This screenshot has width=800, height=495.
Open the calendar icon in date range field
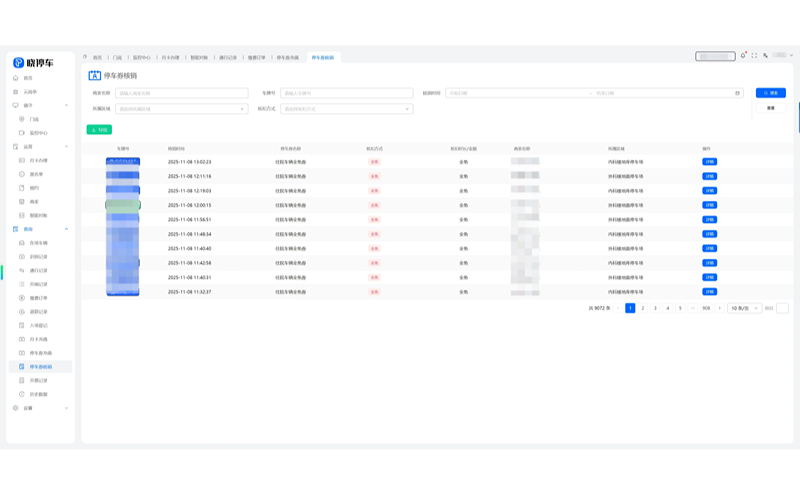pyautogui.click(x=738, y=93)
